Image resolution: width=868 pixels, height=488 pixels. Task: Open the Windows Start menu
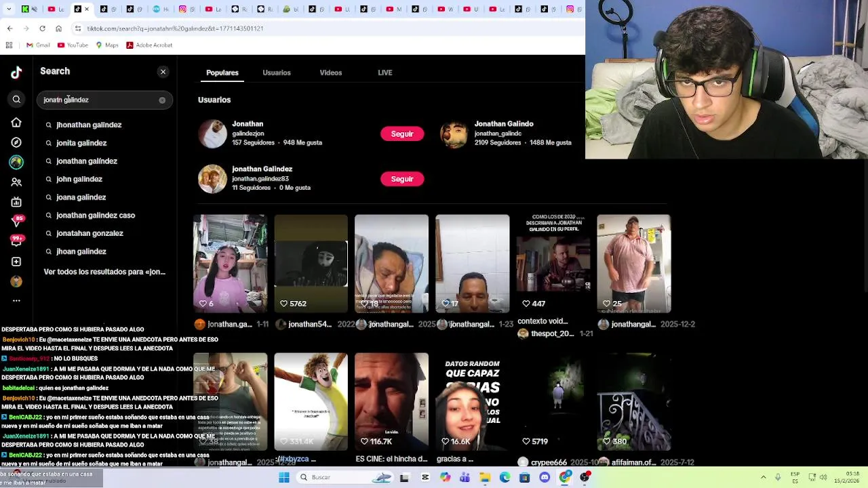click(284, 477)
